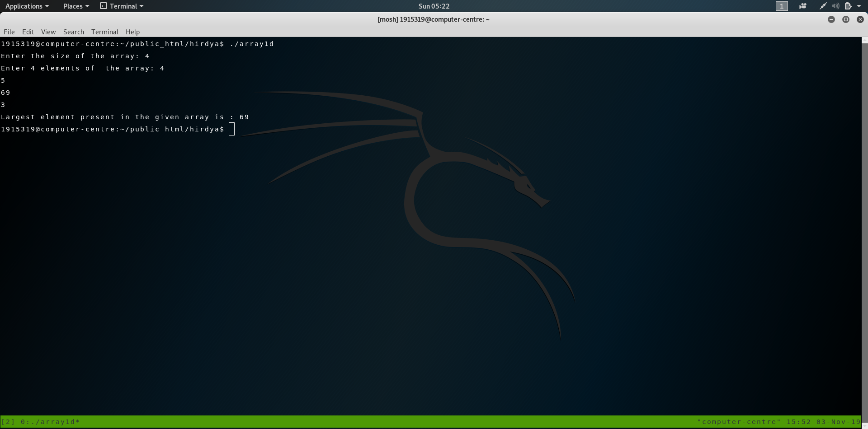Open the Applications menu in the top bar
The image size is (868, 429).
point(27,6)
